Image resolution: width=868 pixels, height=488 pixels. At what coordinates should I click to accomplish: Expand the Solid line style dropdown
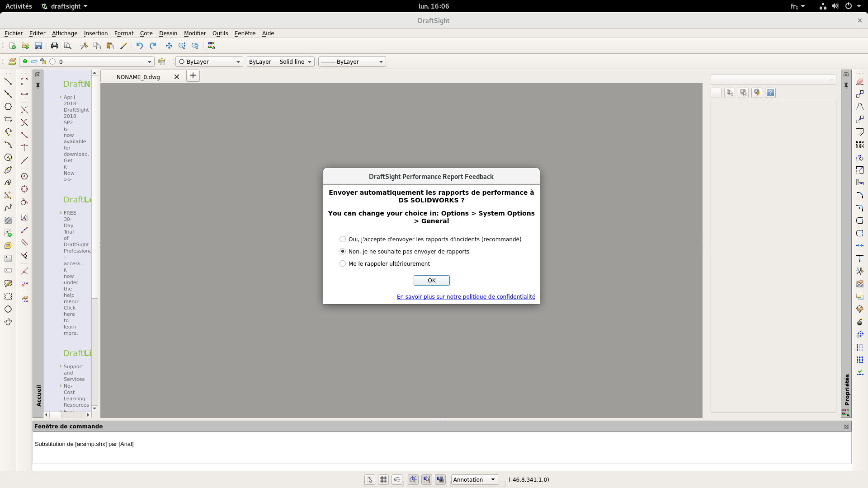pos(311,61)
